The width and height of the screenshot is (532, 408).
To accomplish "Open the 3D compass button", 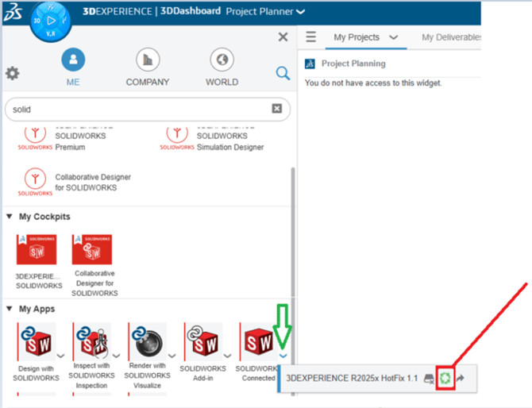I will point(51,21).
